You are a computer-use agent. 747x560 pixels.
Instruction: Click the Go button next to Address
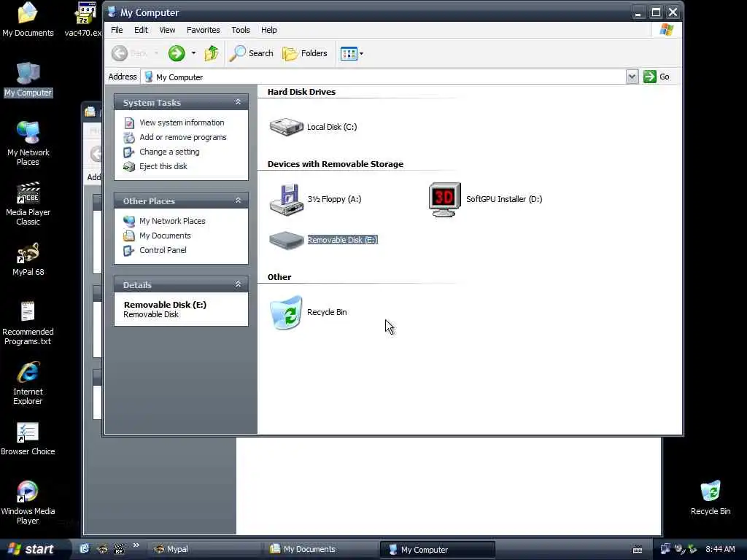coord(657,77)
